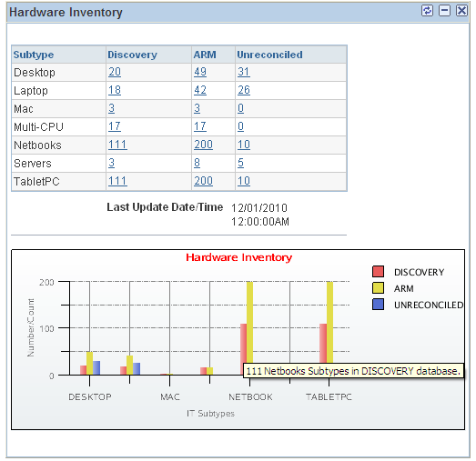This screenshot has height=461, width=476.
Task: Click the TABLETPC axis label
Action: pos(329,397)
